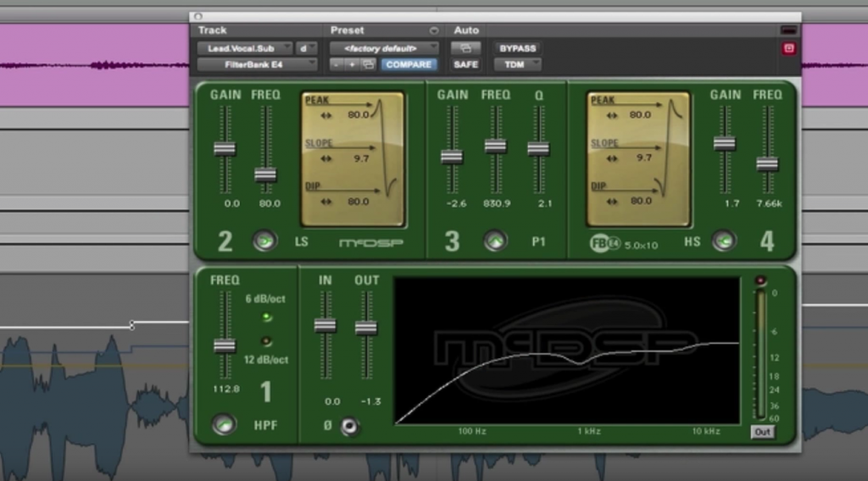Click band 4 gain value 1.7
The height and width of the screenshot is (481, 868).
tap(732, 203)
